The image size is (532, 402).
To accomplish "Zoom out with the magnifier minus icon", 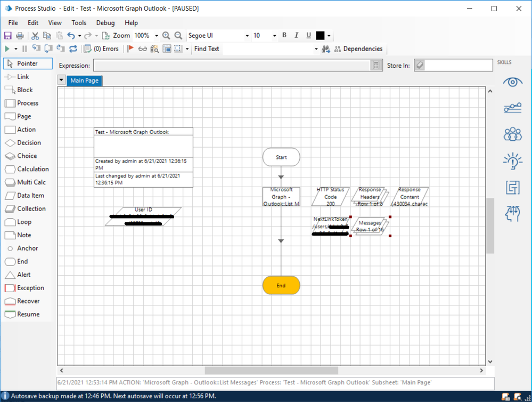I will pyautogui.click(x=178, y=36).
